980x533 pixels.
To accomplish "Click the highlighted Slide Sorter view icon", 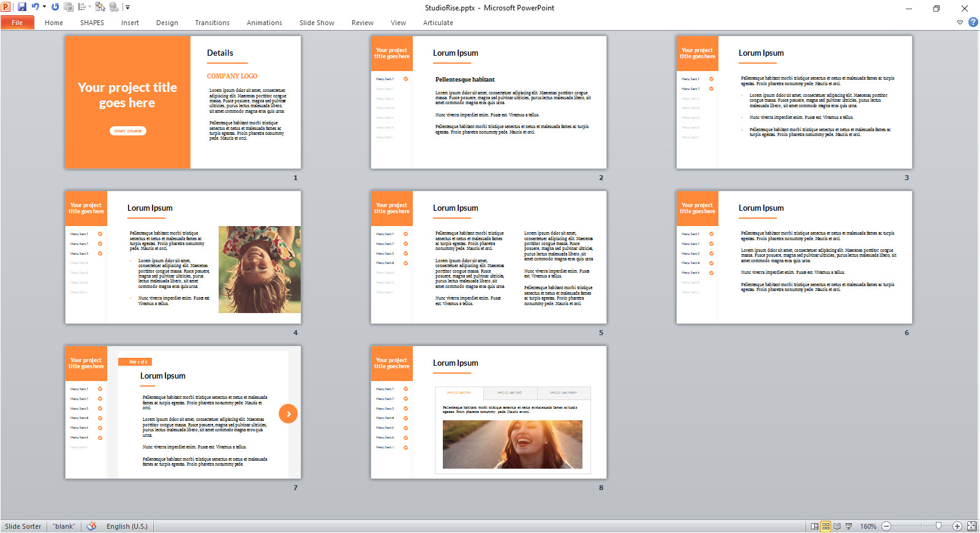I will click(x=826, y=526).
